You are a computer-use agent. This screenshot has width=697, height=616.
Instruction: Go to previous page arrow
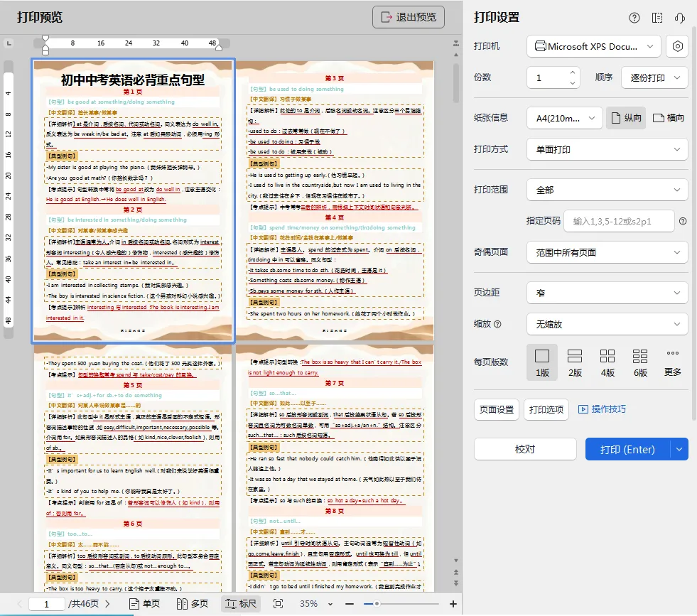[20, 604]
